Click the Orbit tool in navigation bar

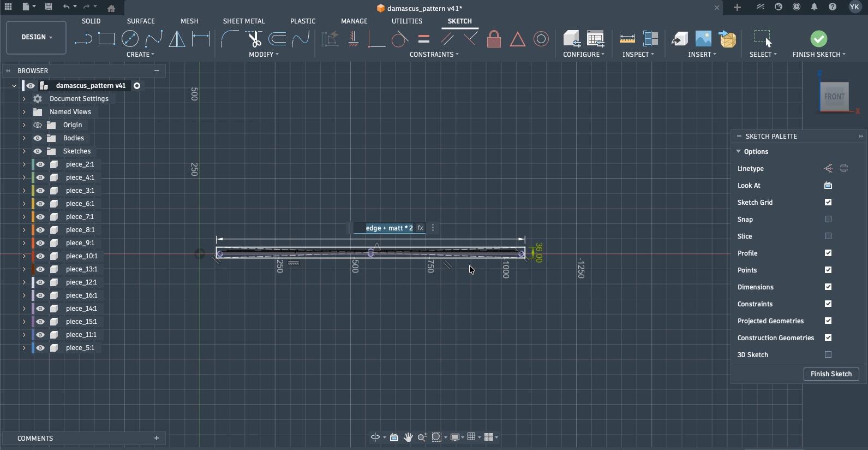(375, 437)
